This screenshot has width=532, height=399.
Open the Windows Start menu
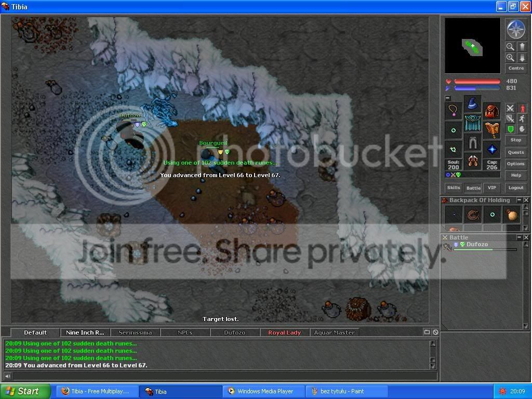[x=25, y=391]
